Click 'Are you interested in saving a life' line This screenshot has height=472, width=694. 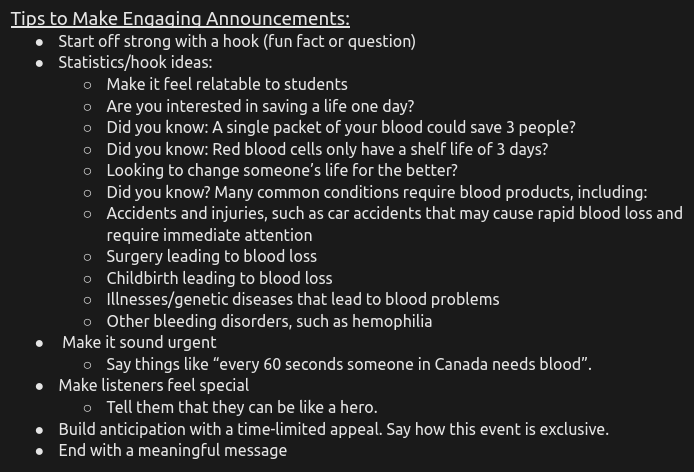(260, 106)
